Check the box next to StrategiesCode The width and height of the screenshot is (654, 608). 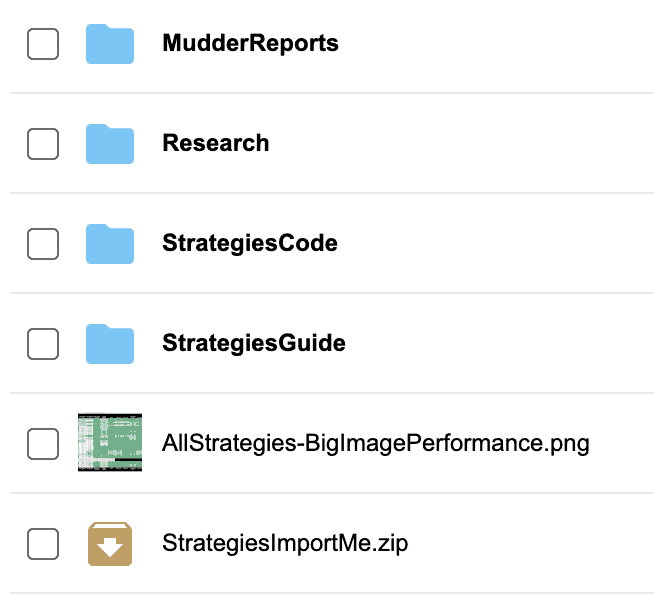(43, 244)
